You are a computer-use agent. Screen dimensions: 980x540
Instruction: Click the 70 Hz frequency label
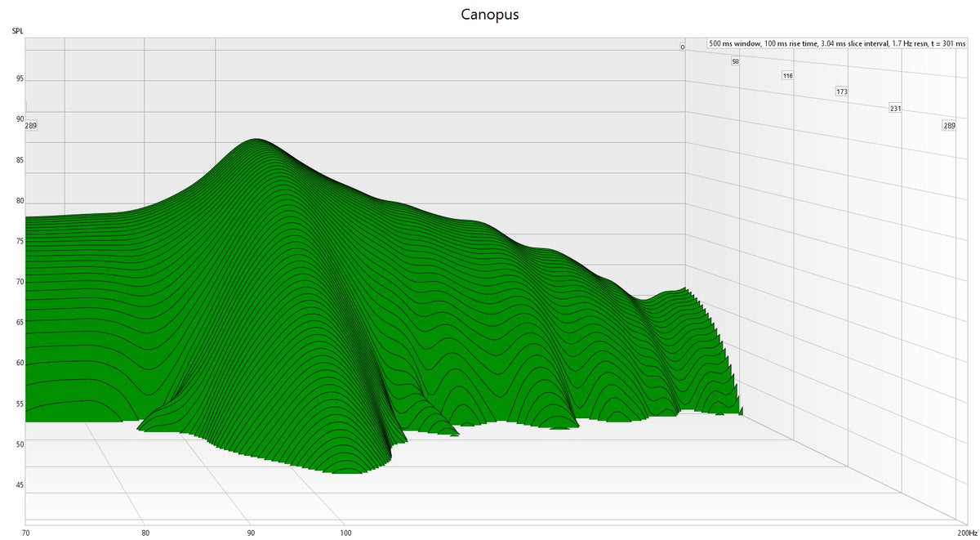[27, 533]
